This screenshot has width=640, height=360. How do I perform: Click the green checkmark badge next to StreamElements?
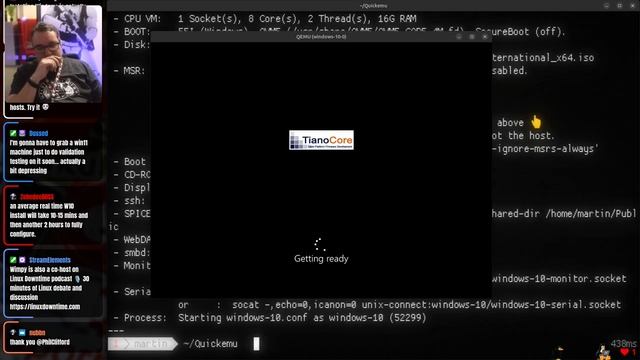point(13,260)
